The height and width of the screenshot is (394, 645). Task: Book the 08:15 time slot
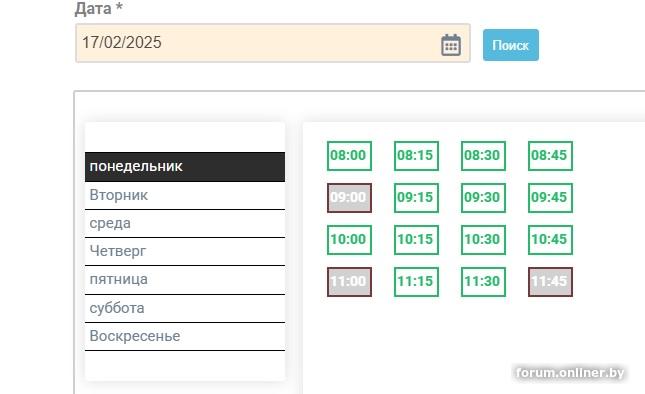click(416, 156)
